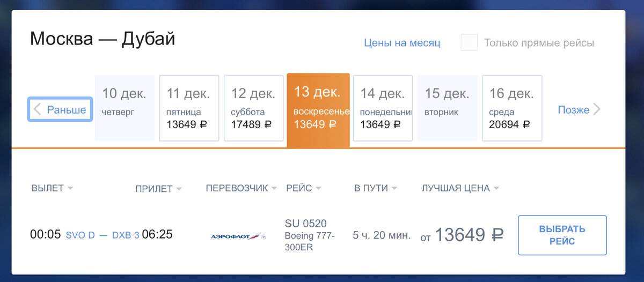Click the right chevron beside Позже

[x=597, y=109]
